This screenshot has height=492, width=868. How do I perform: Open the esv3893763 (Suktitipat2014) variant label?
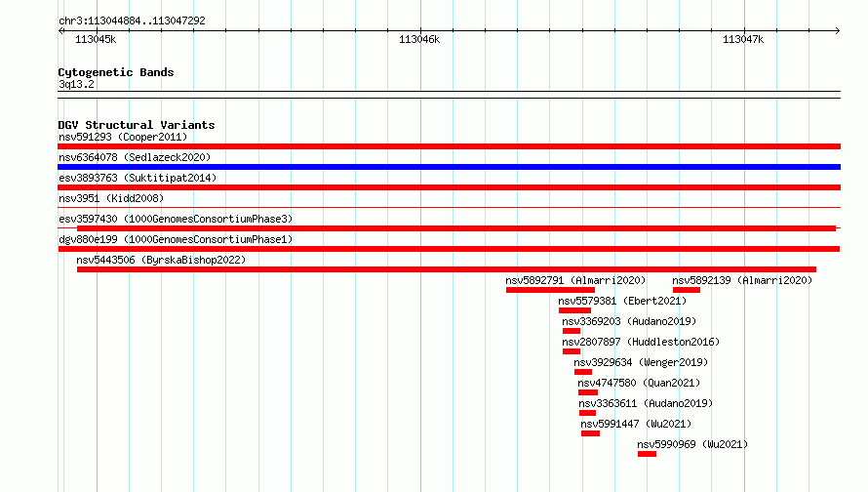pos(138,178)
